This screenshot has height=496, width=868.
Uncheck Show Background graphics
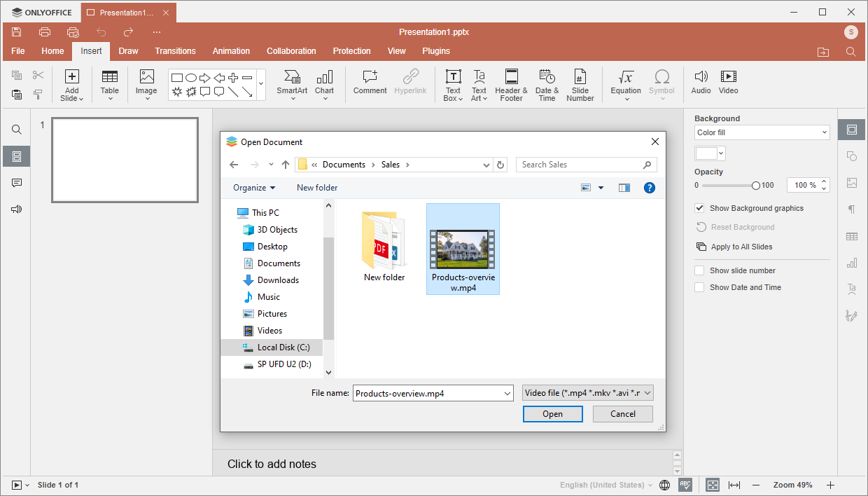699,208
